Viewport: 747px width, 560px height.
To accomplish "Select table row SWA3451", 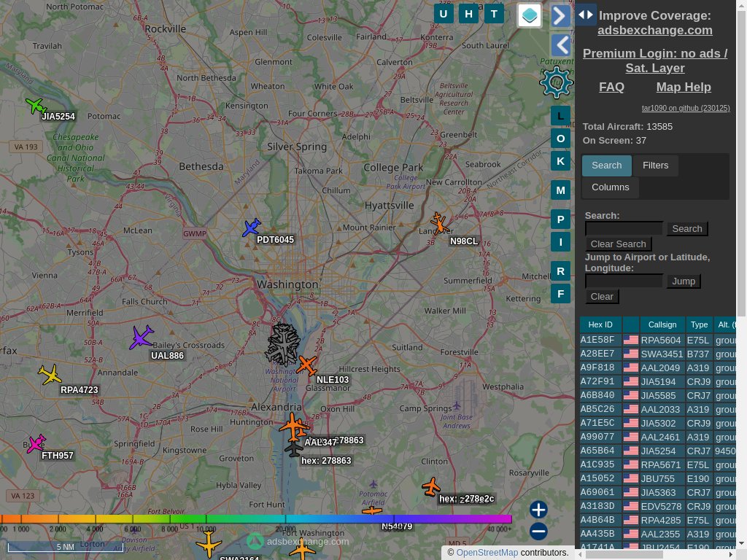I will [658, 354].
